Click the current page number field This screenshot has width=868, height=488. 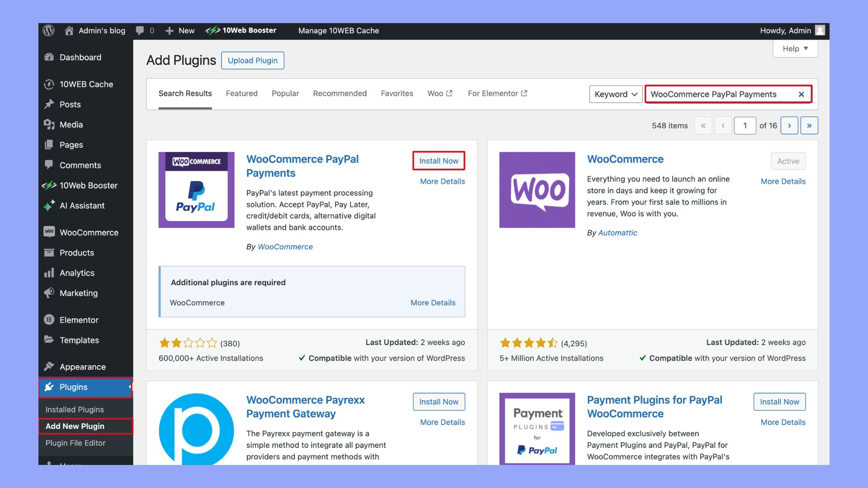point(745,126)
